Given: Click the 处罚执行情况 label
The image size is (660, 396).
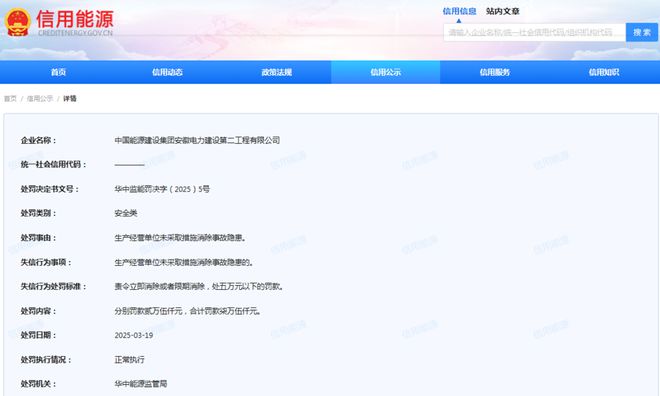Looking at the screenshot, I should click(x=46, y=360).
